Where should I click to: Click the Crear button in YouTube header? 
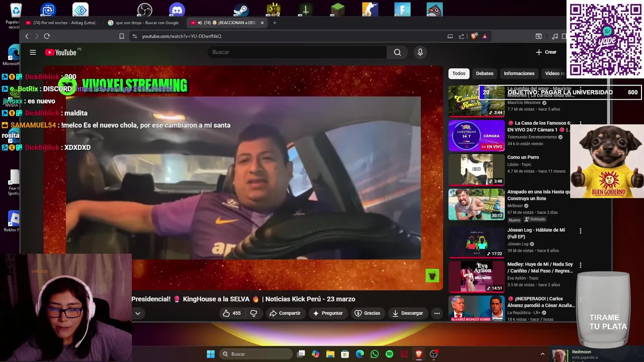pos(546,52)
